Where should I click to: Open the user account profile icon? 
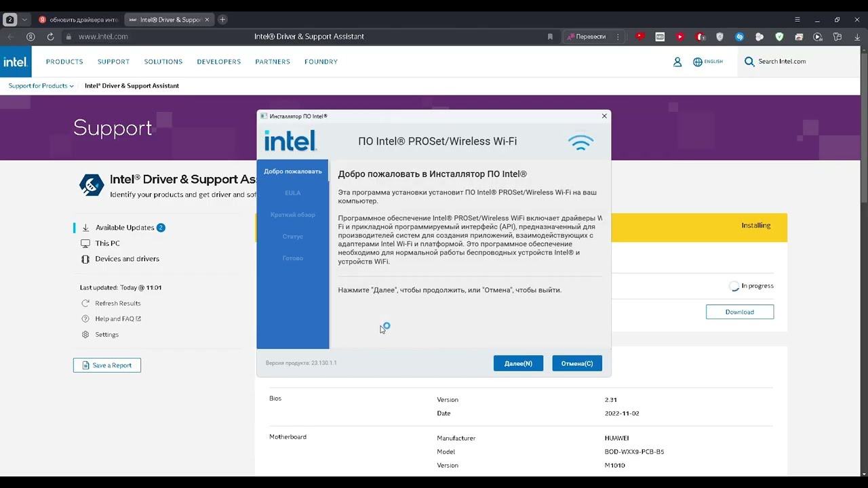tap(677, 62)
